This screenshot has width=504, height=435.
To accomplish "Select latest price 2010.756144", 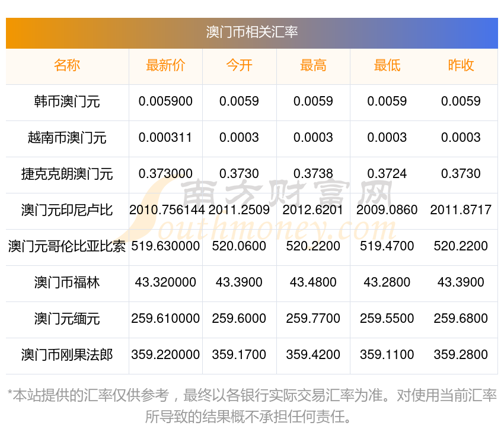I will 167,209.
